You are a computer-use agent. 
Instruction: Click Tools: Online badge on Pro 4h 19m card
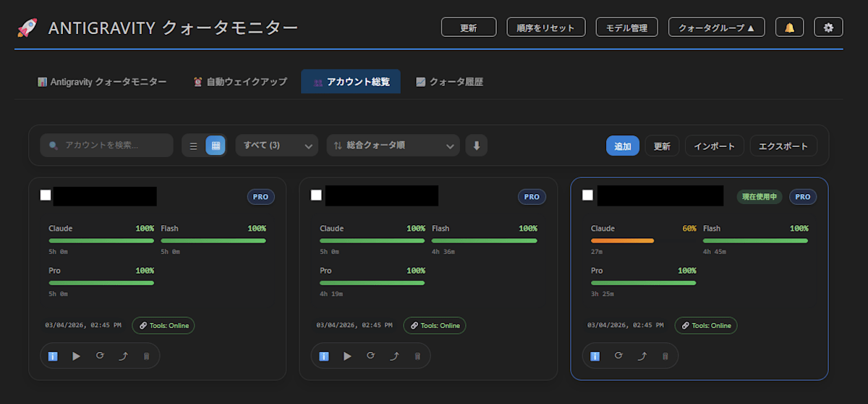point(435,326)
